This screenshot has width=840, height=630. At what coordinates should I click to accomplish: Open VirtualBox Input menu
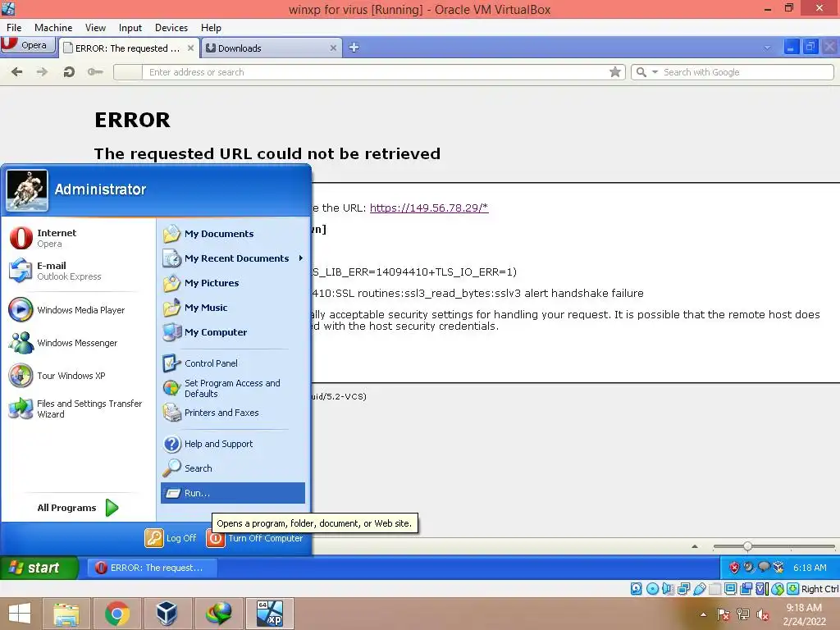click(130, 28)
